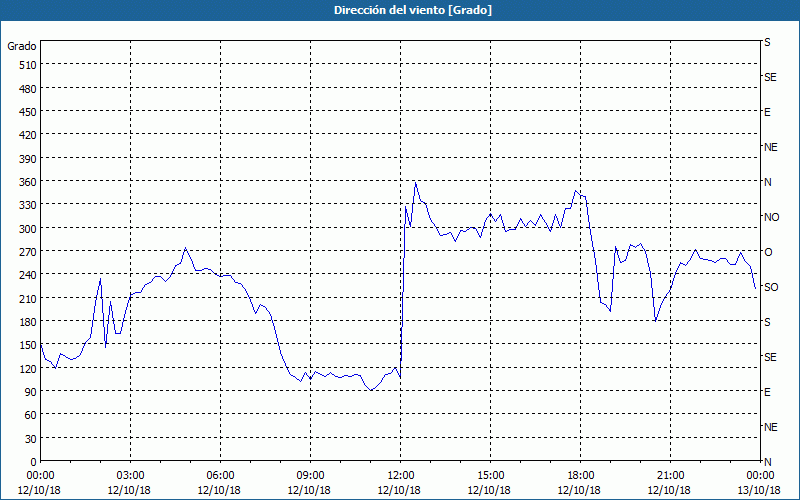Viewport: 800px width, 500px height.
Task: Pick the 150 degree axis label
Action: coord(29,345)
